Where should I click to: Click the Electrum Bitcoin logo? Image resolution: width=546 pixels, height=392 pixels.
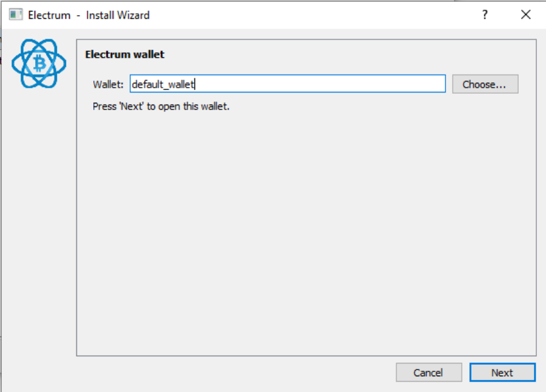tap(39, 64)
